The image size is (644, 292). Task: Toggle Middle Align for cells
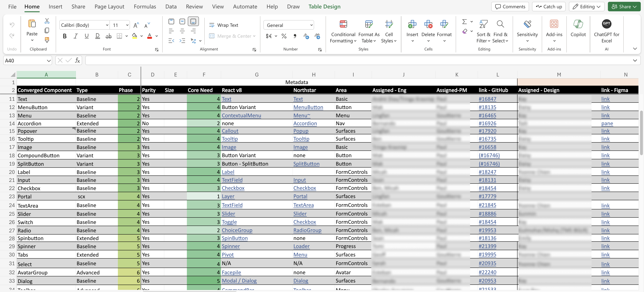[182, 21]
